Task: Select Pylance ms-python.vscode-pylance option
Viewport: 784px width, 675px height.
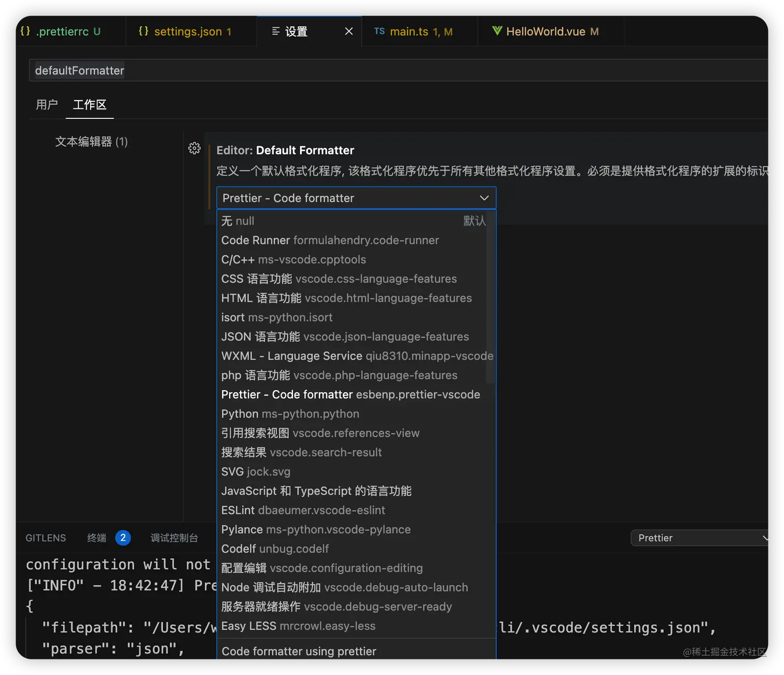Action: (x=354, y=529)
